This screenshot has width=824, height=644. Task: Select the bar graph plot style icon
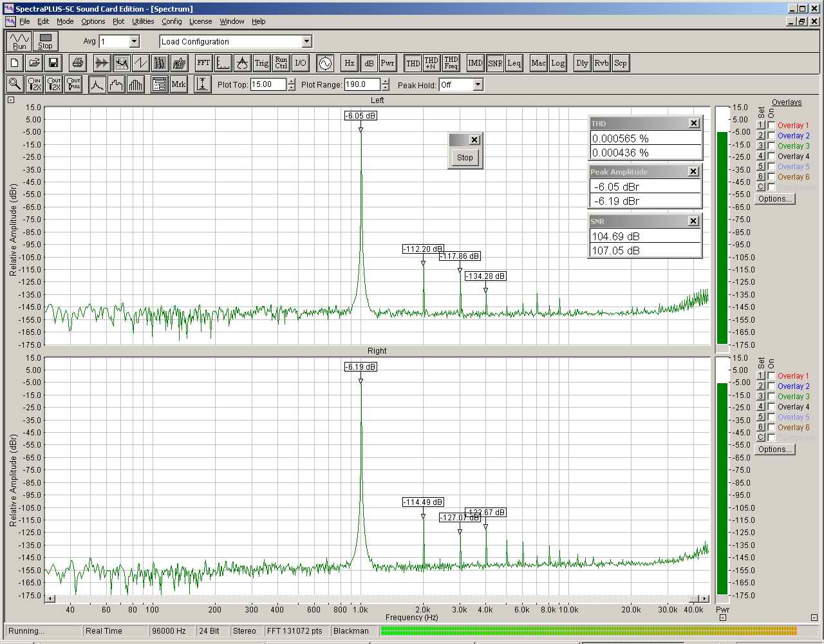136,84
